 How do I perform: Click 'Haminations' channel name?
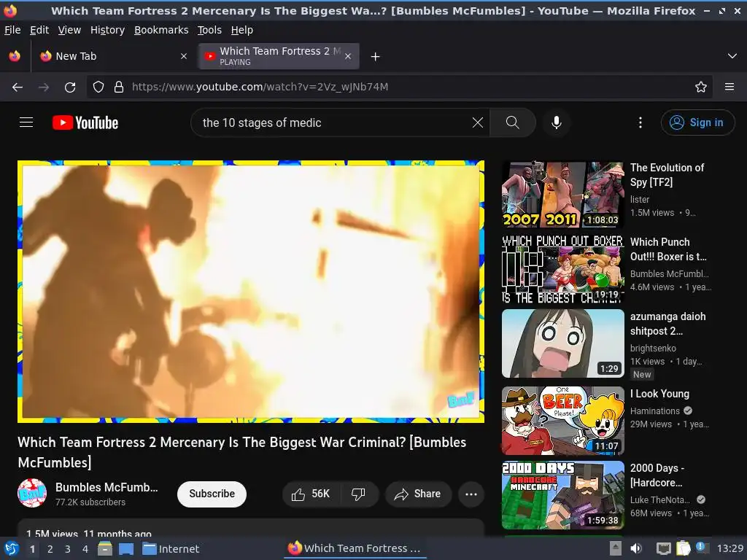(x=654, y=411)
